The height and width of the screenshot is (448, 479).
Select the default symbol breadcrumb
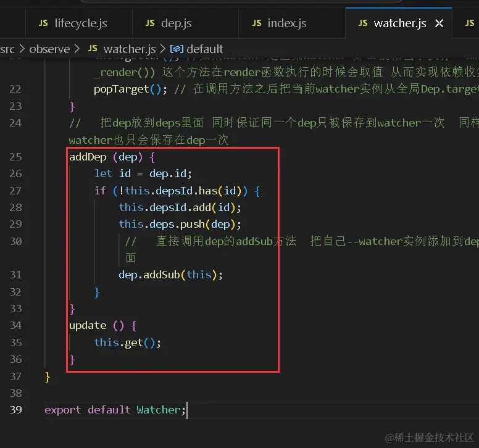(x=205, y=49)
